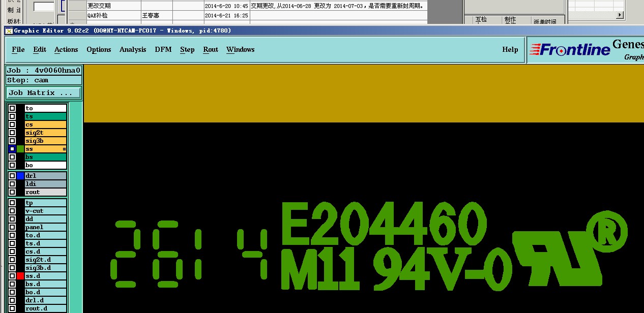Click the scrollbar right arrow in background window
This screenshot has height=313, width=644.
click(620, 15)
